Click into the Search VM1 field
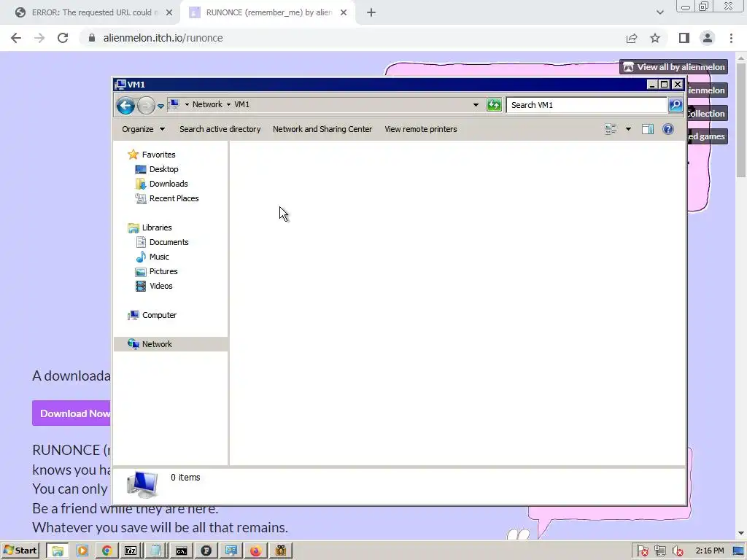The height and width of the screenshot is (560, 747). pyautogui.click(x=587, y=105)
